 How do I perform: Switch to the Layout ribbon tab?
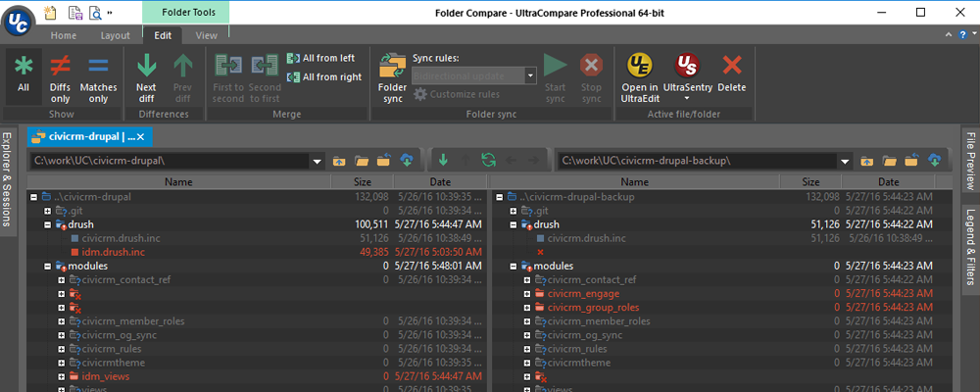pyautogui.click(x=115, y=35)
